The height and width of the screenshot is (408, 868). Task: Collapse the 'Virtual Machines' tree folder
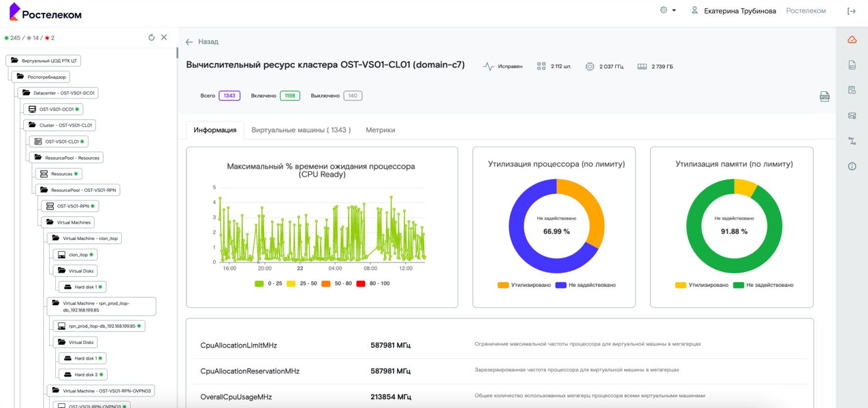(x=68, y=222)
